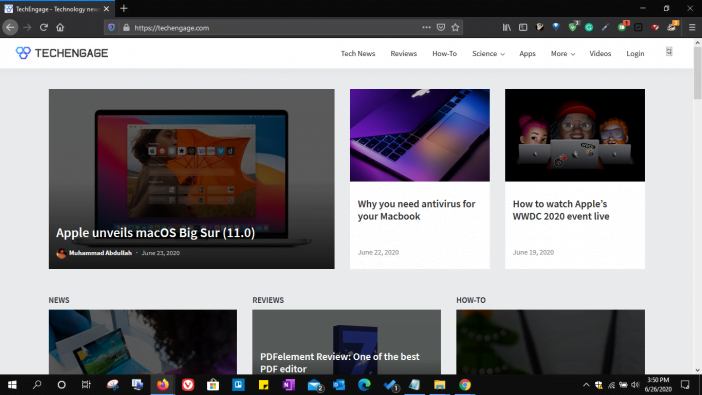Click the HOW-TO section heading
This screenshot has width=702, height=395.
point(471,300)
